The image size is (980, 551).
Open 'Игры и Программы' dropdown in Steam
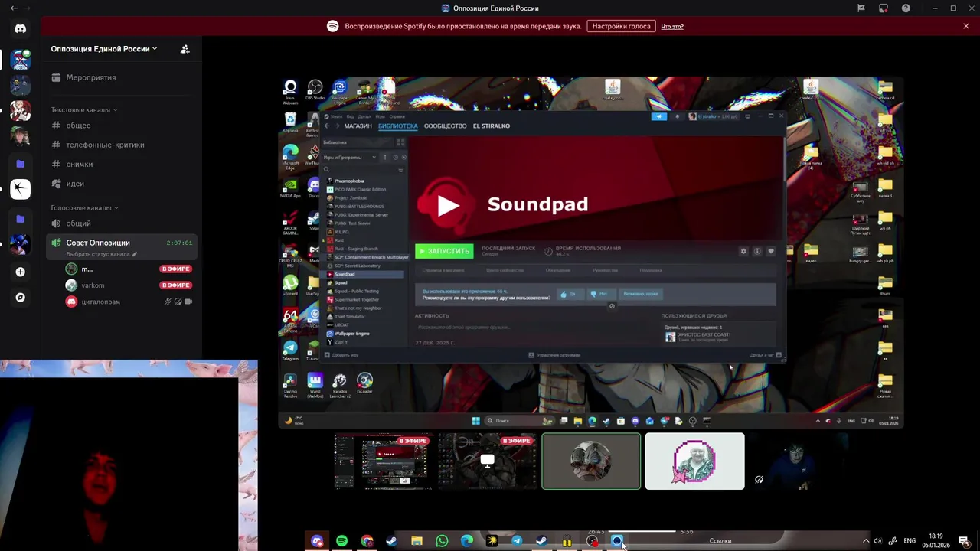[351, 157]
